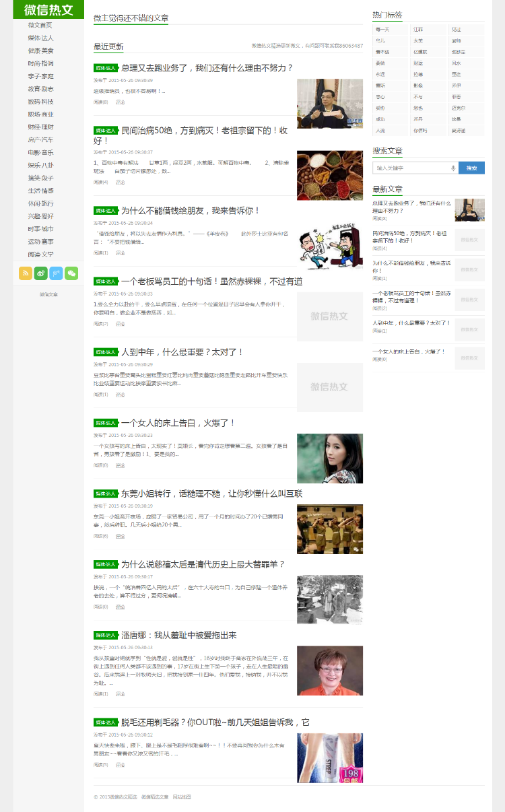Choose 时事·城市 from the sidebar
This screenshot has width=505, height=812.
[40, 229]
